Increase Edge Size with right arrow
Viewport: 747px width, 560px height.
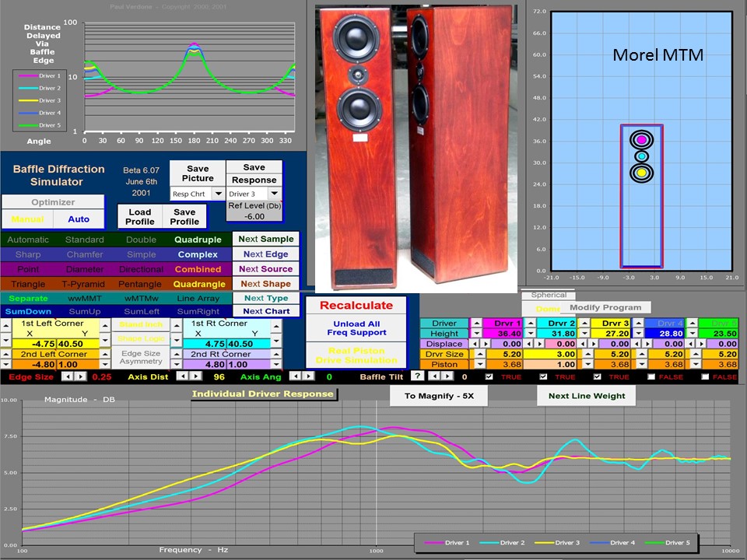(80, 376)
